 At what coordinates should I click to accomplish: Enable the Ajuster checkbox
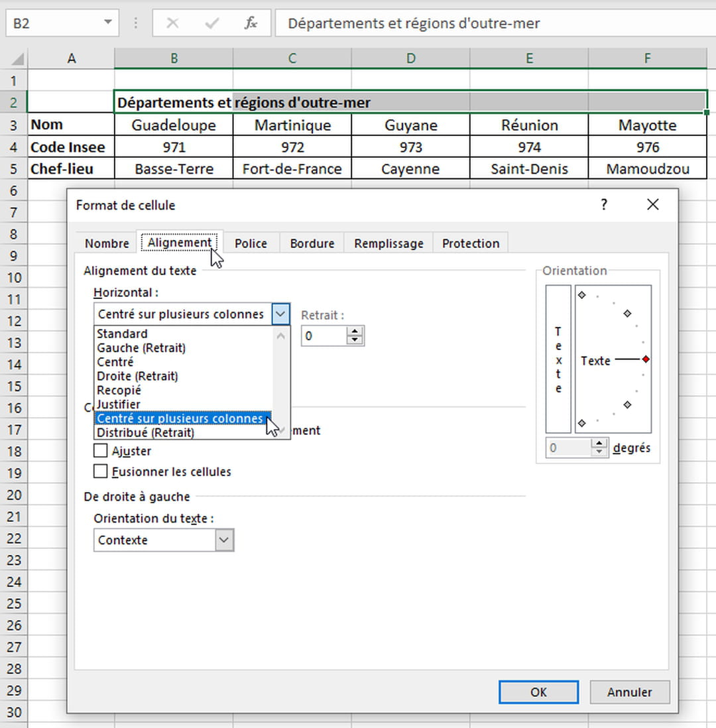pyautogui.click(x=100, y=450)
